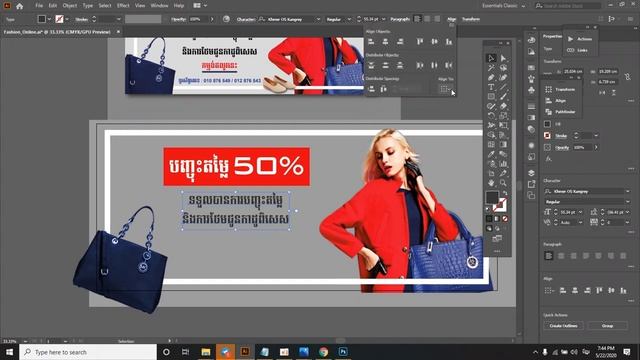Image resolution: width=640 pixels, height=360 pixels.
Task: Select the Zoom tool in toolbox
Action: (503, 183)
